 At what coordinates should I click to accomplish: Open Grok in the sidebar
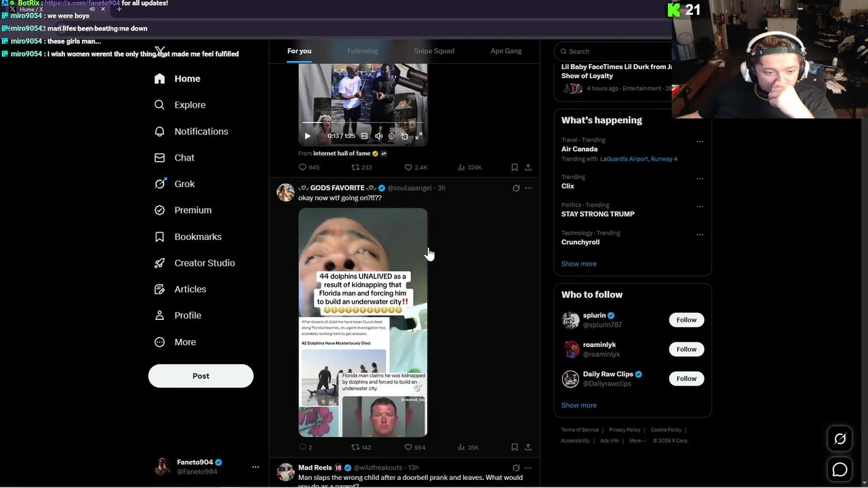(174, 184)
